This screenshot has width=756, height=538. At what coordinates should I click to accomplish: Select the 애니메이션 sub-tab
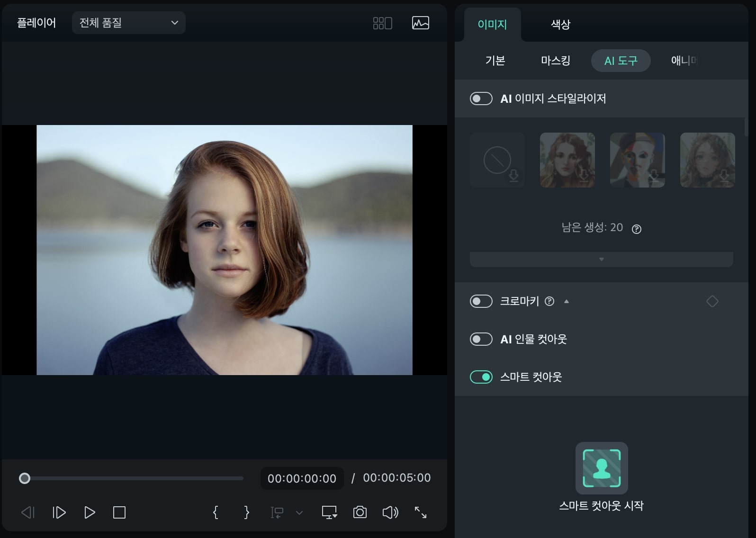(x=684, y=61)
